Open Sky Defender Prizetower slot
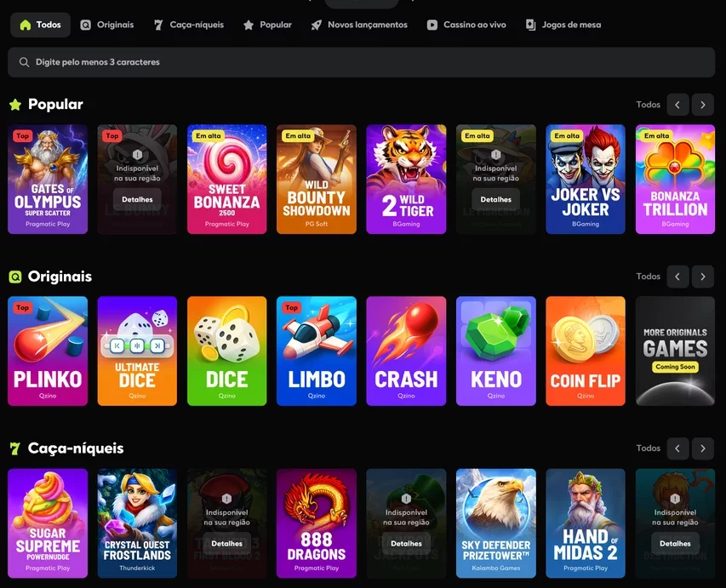Viewport: 726px width, 588px height. pyautogui.click(x=496, y=523)
